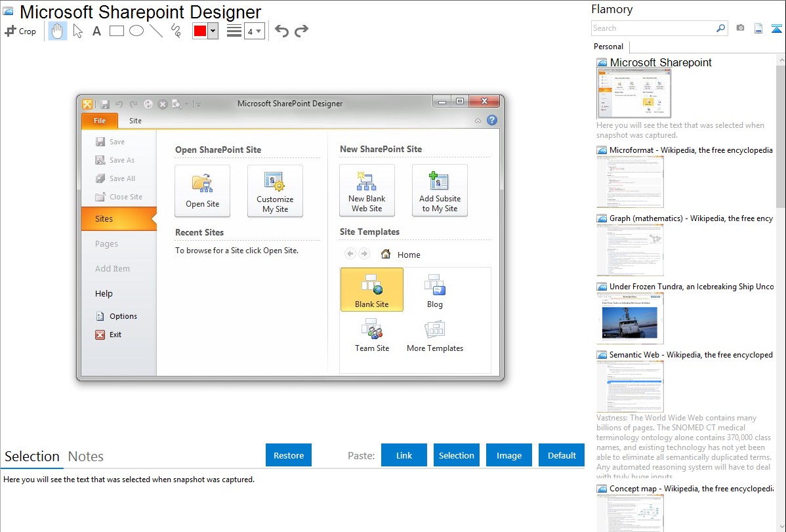Open the Microsoft Sharepoint snapshot thumbnail
The width and height of the screenshot is (786, 532).
pos(634,94)
